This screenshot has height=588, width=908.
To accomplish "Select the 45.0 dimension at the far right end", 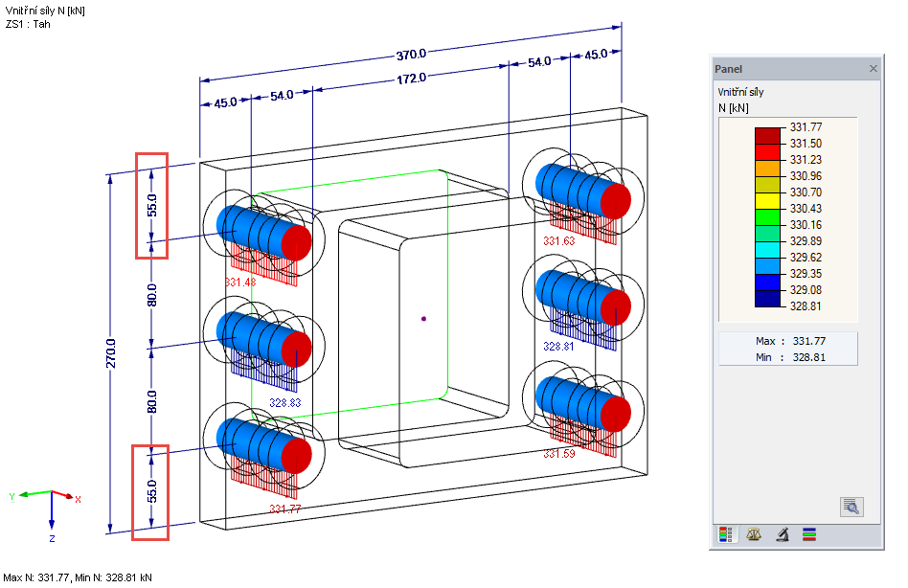I will pyautogui.click(x=596, y=55).
